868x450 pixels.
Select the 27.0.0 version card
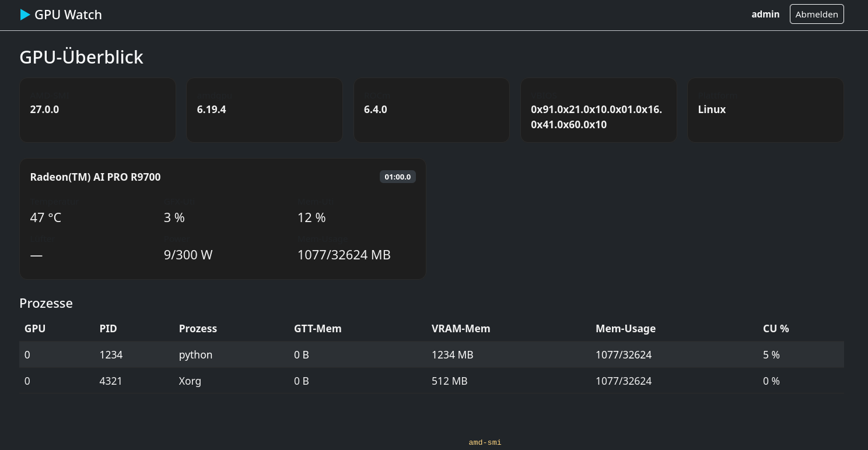pyautogui.click(x=97, y=110)
